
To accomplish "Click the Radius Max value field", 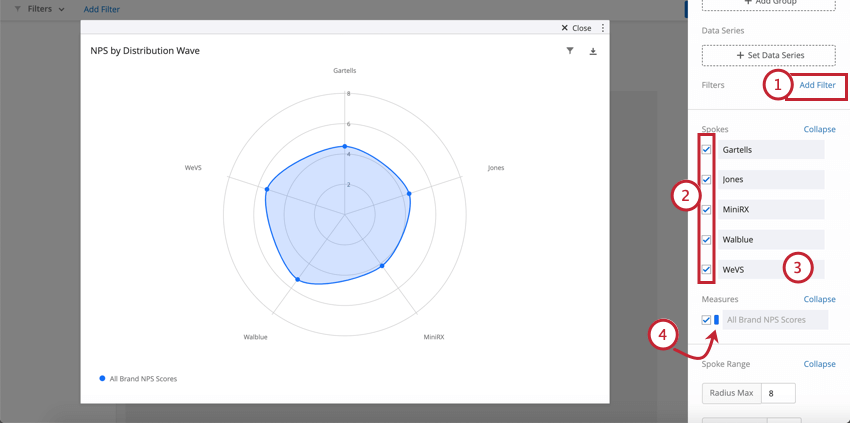I will pos(778,393).
